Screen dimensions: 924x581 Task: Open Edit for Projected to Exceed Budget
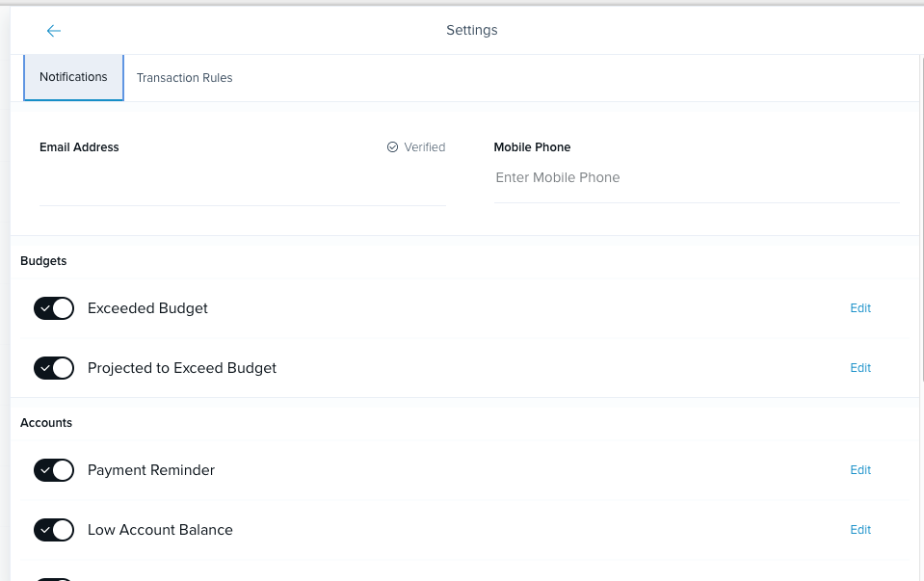[x=860, y=368]
